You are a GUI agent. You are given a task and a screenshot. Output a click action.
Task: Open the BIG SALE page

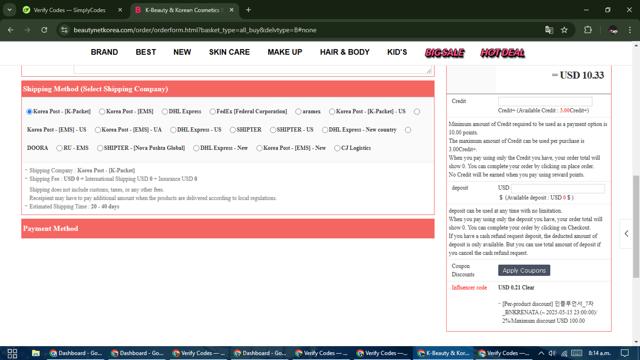coord(444,53)
